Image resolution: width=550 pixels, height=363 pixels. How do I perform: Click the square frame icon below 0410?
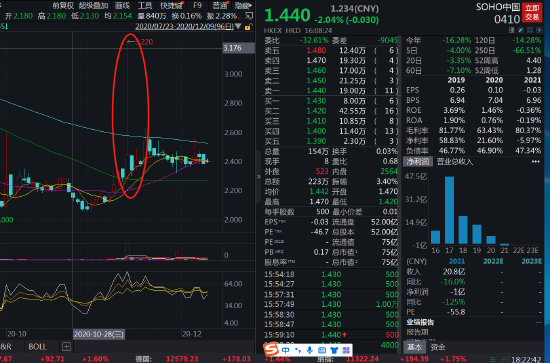(x=530, y=31)
